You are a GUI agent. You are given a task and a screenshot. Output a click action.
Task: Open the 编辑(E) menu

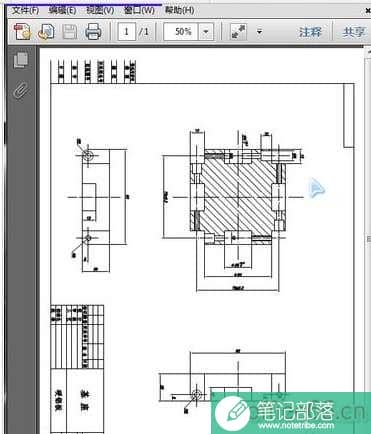tap(62, 10)
